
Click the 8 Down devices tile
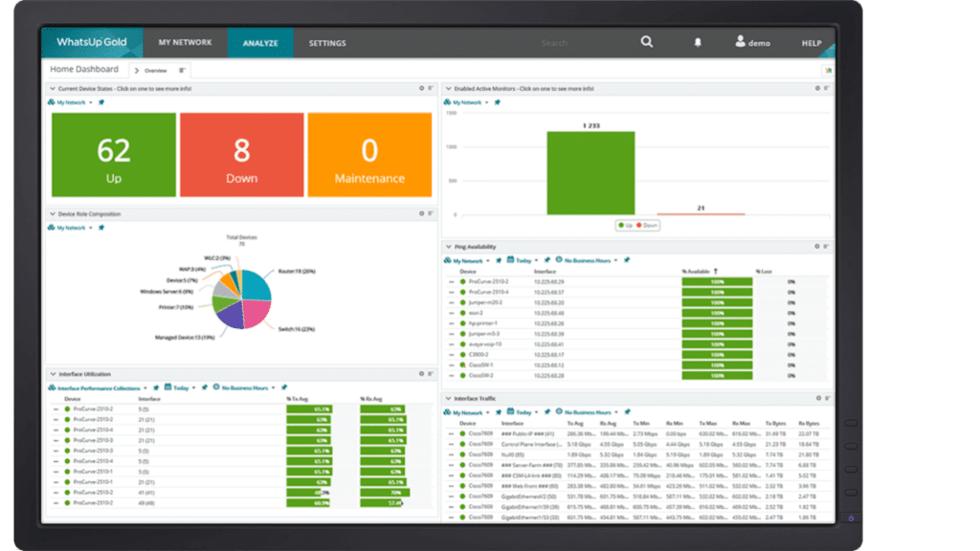[242, 155]
